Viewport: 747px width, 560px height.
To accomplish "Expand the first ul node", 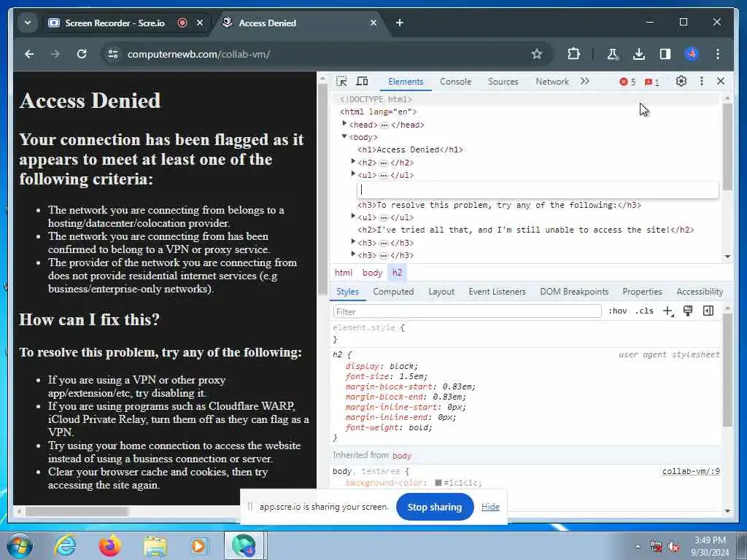I will click(x=353, y=174).
